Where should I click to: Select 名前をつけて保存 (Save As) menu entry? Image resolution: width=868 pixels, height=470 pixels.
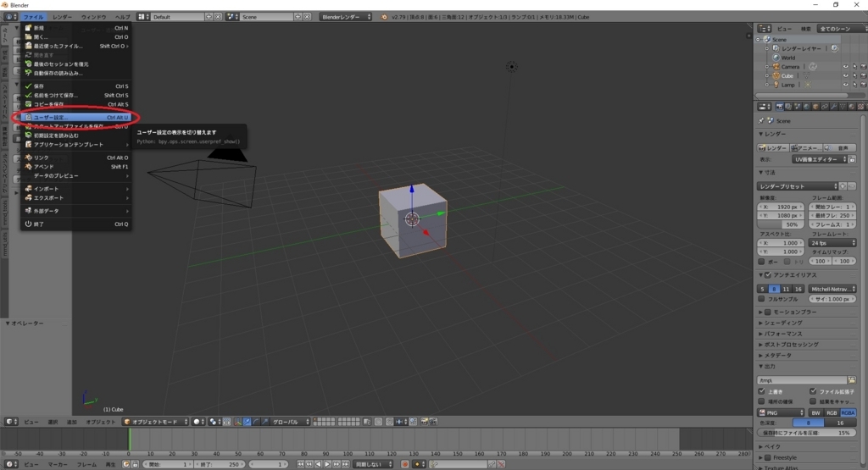(x=75, y=95)
